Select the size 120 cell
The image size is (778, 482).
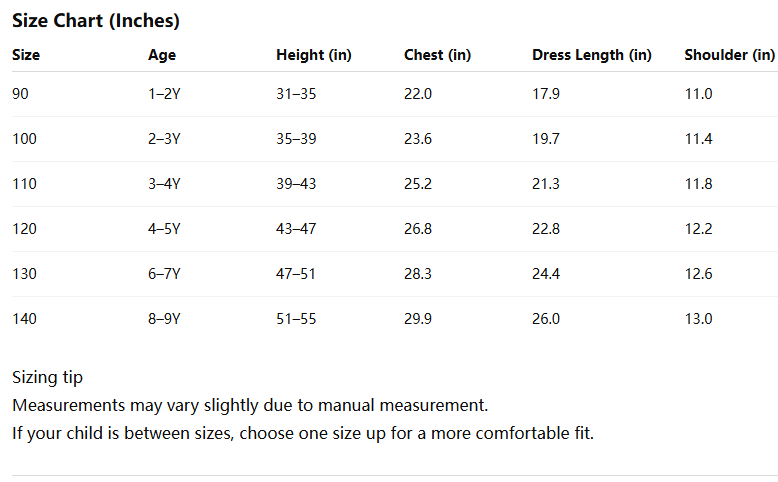click(24, 229)
